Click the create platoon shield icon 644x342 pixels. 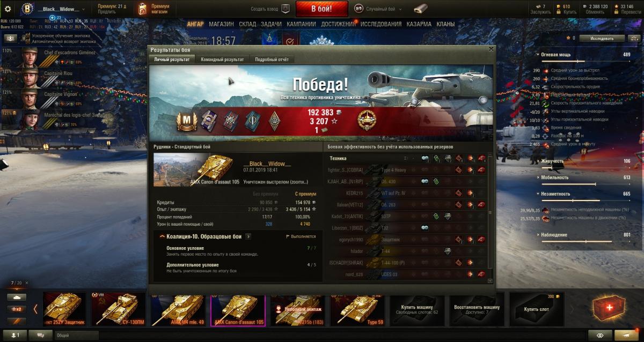285,9
